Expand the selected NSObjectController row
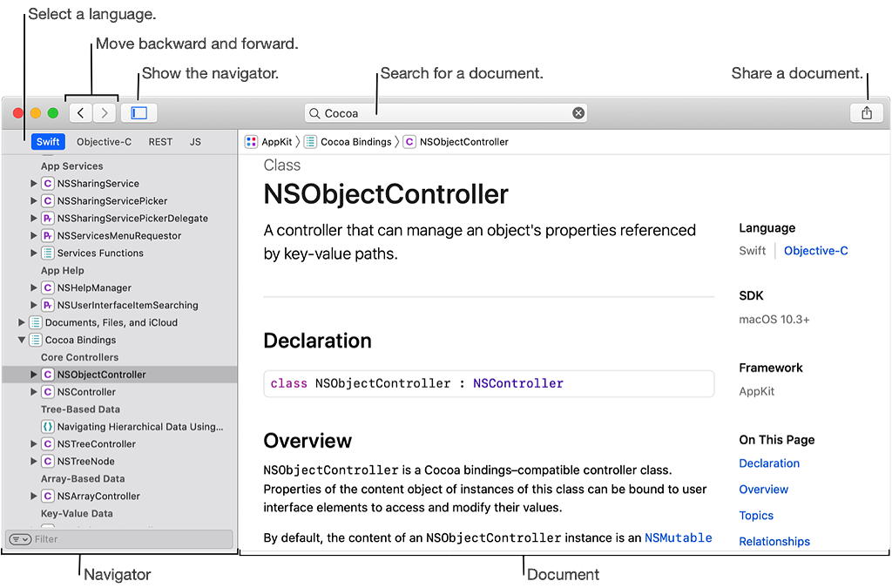Screen dimensions: 892x588 tap(34, 375)
